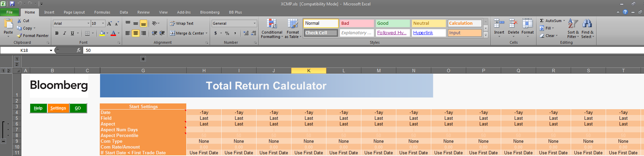Viewport: 644px width, 156px height.
Task: Decrease font size with Shrink Font icon
Action: (117, 23)
